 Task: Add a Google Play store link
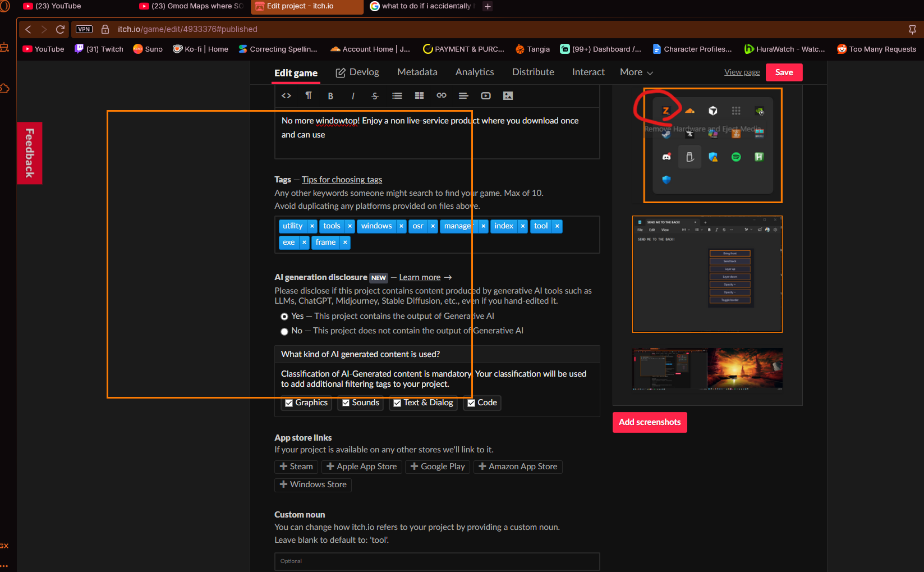(x=438, y=467)
